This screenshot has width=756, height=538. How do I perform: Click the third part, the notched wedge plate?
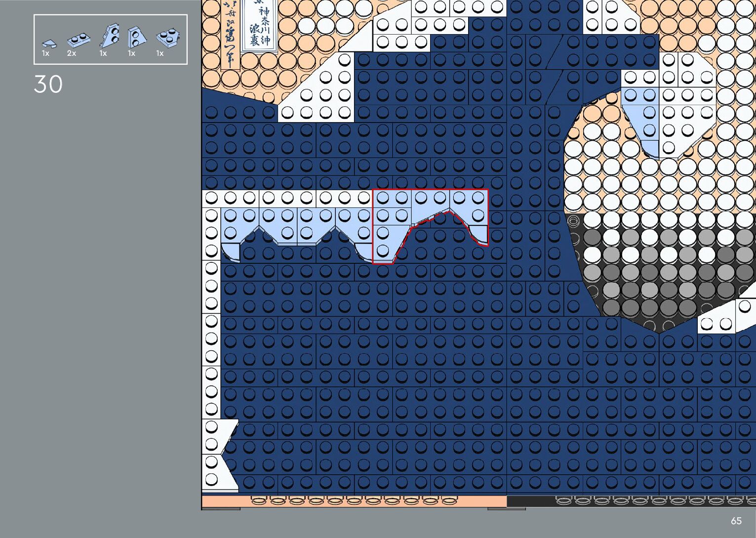click(x=110, y=37)
